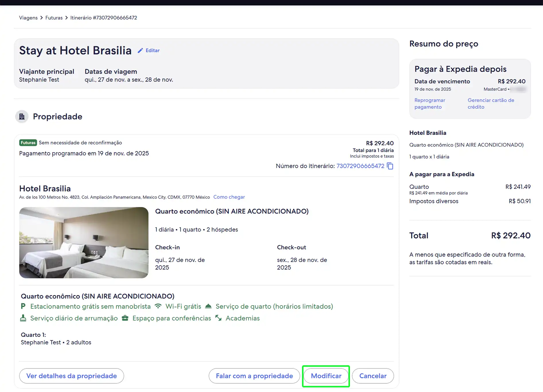This screenshot has height=392, width=543.
Task: Click Serviço diário de arrumação text
Action: pyautogui.click(x=74, y=318)
